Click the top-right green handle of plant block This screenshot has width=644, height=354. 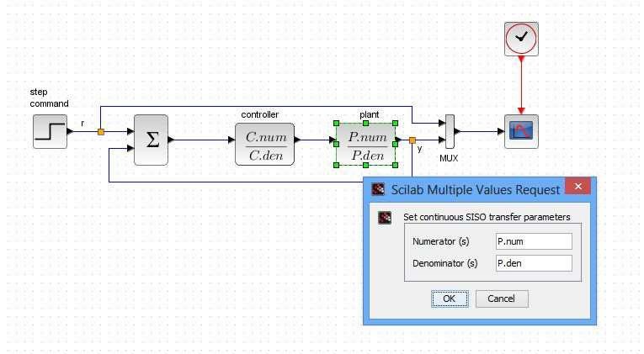pyautogui.click(x=395, y=123)
